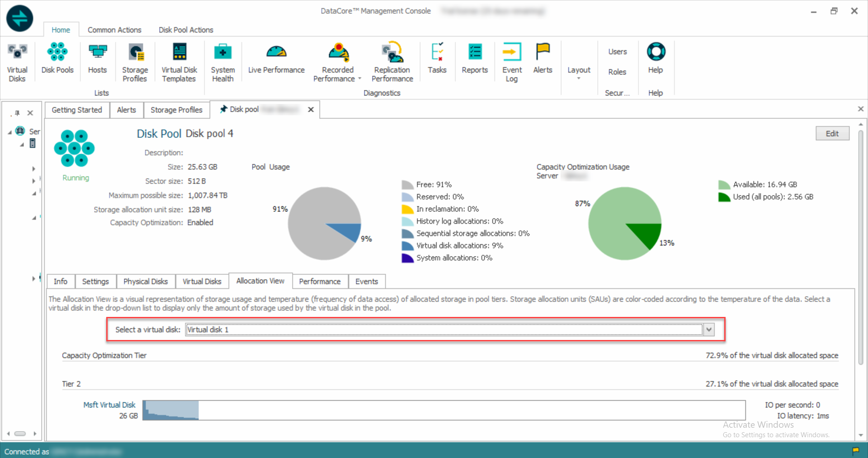This screenshot has height=458, width=868.
Task: Open Live Performance view
Action: point(276,58)
